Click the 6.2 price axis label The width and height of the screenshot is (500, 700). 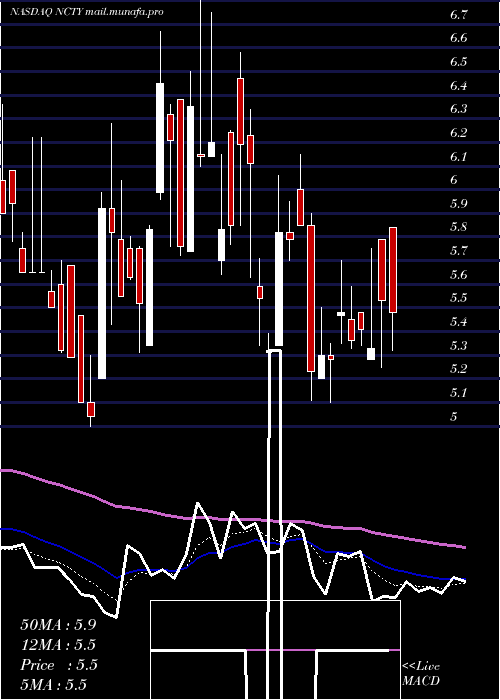[x=458, y=133]
